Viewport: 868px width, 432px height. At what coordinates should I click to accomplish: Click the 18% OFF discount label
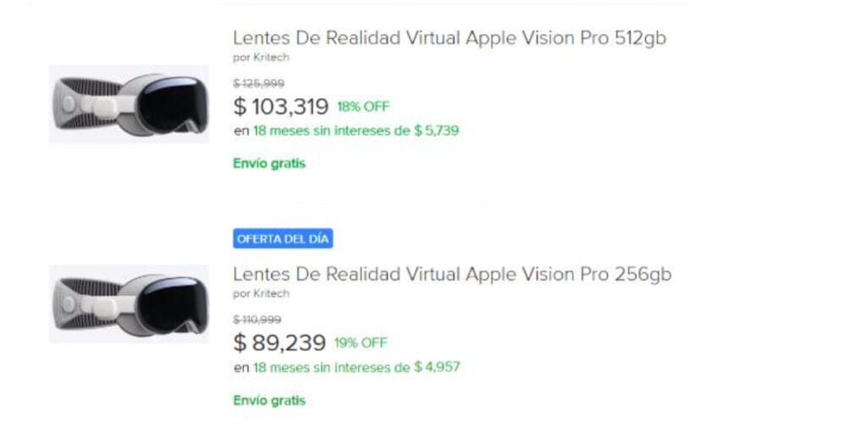click(363, 107)
